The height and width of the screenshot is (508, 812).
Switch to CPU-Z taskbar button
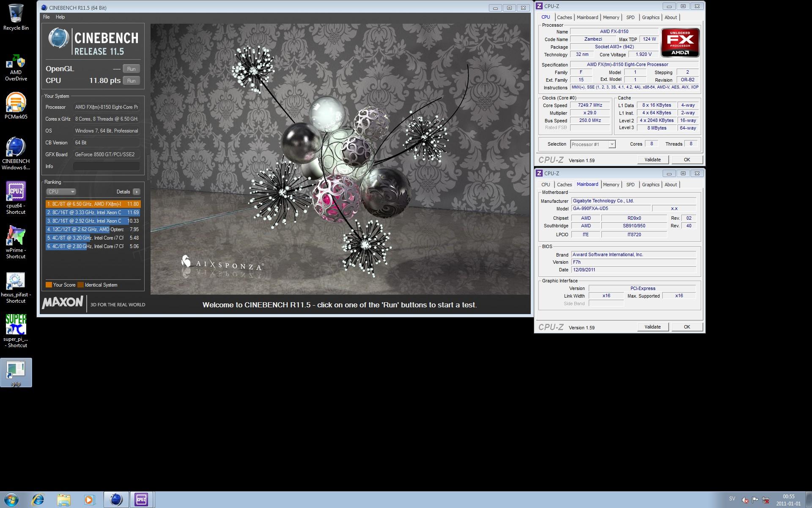pyautogui.click(x=141, y=500)
